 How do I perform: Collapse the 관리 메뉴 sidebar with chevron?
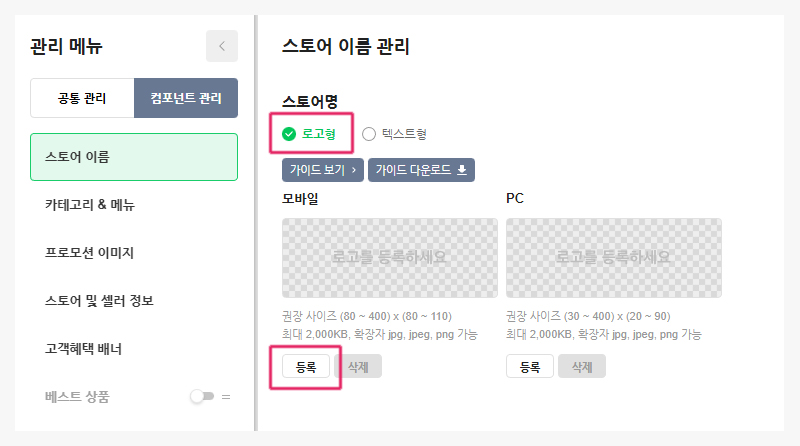pos(221,46)
